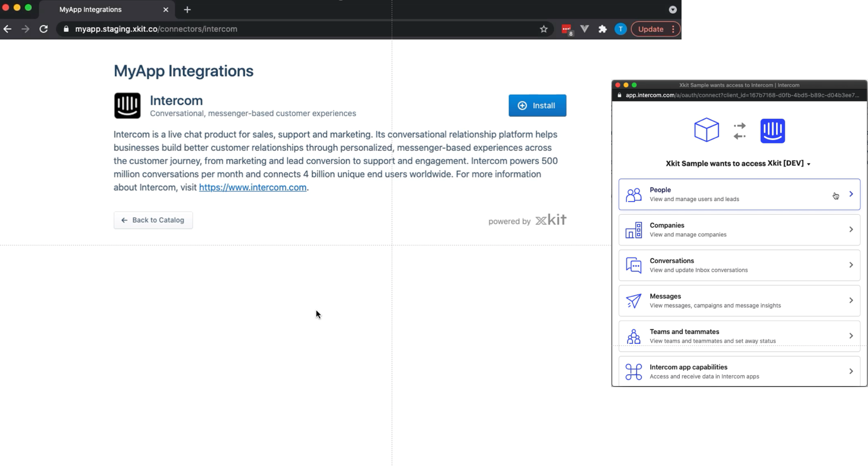Click the Teams and teammates group icon
This screenshot has height=466, width=868.
[633, 337]
